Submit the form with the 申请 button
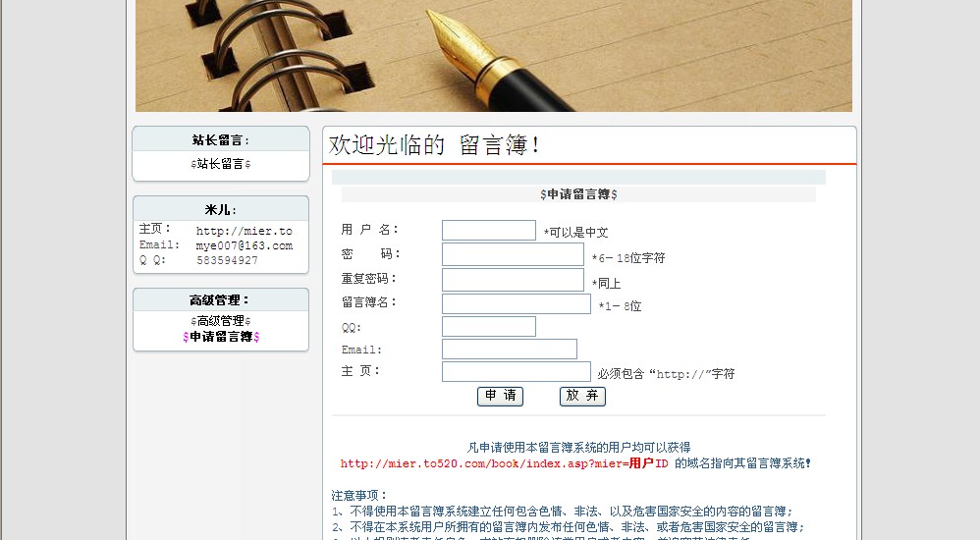The image size is (980, 540). point(500,396)
